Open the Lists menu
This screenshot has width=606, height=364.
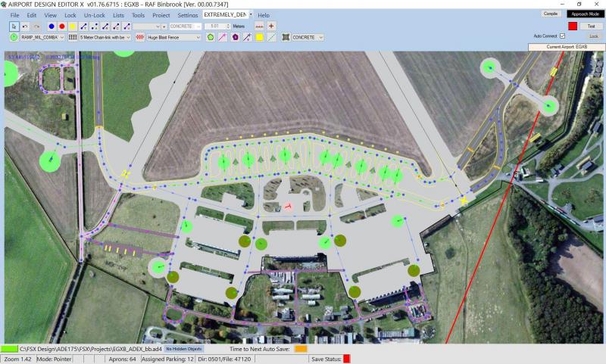[117, 15]
